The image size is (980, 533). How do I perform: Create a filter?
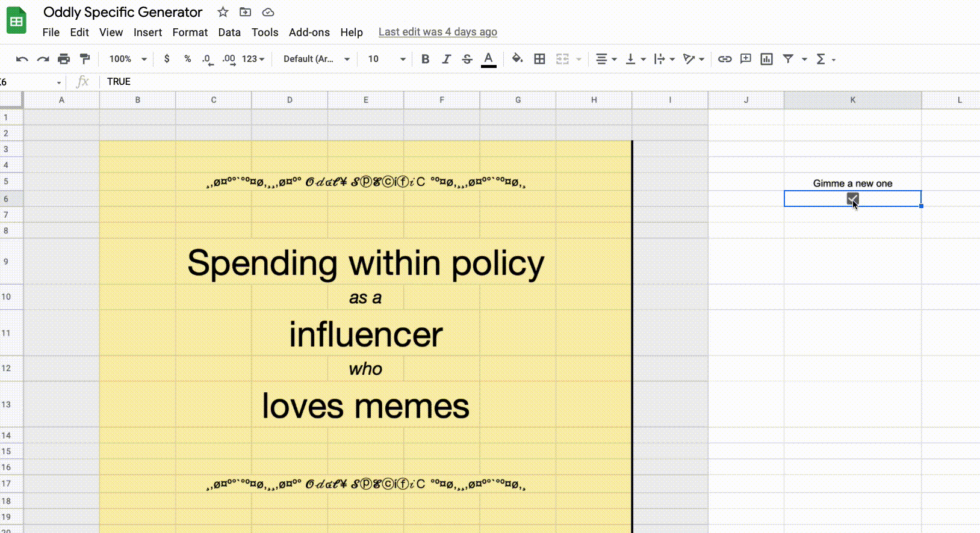788,59
